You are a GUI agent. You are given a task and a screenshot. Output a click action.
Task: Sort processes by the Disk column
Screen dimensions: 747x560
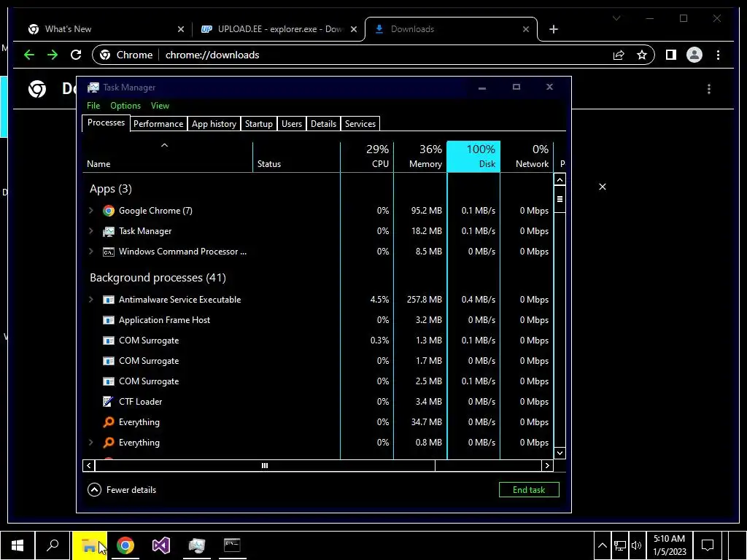coord(473,156)
